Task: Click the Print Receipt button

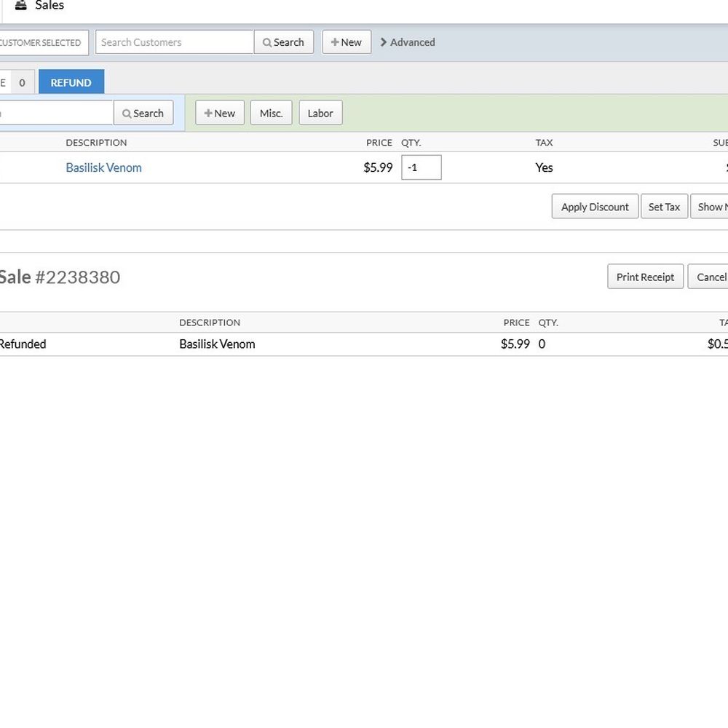Action: (x=645, y=277)
